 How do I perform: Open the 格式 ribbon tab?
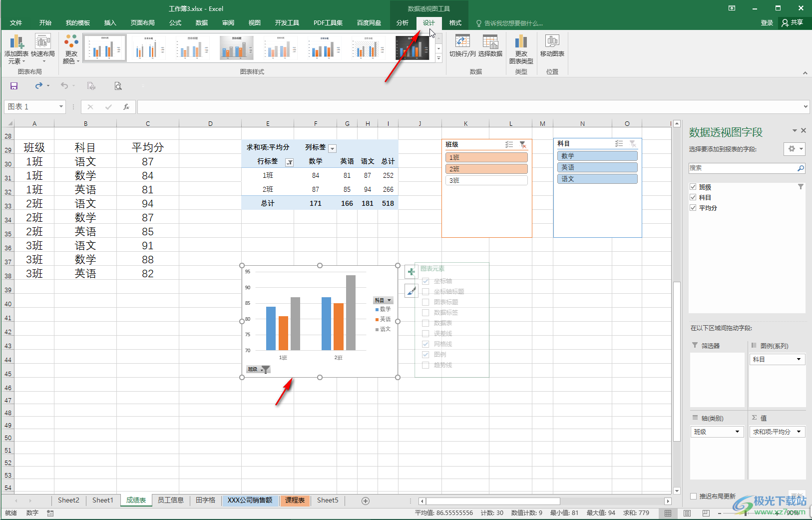(x=455, y=23)
